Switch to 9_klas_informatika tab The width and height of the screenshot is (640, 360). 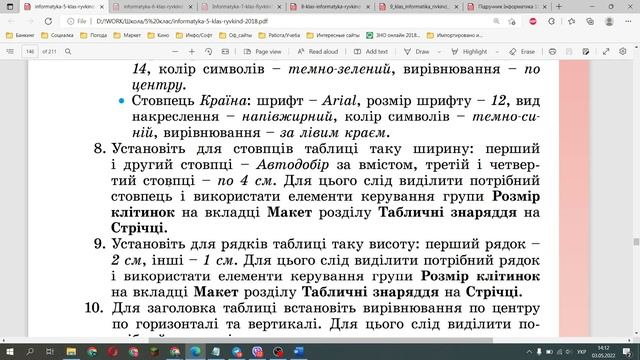point(420,7)
